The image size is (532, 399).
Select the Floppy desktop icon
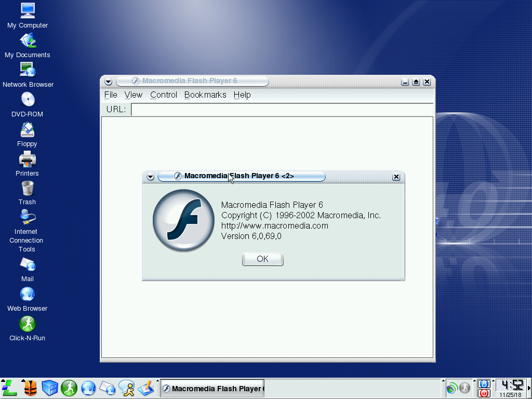coord(27,135)
